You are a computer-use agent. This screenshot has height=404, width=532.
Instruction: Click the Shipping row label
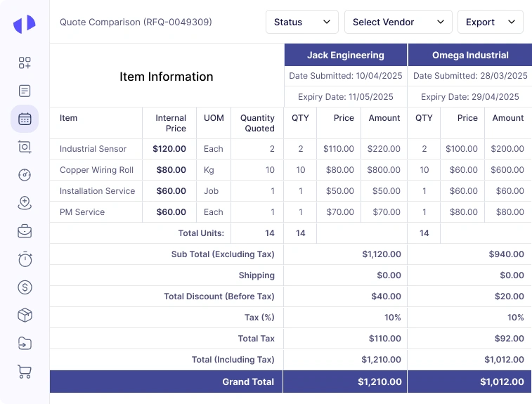(x=257, y=275)
